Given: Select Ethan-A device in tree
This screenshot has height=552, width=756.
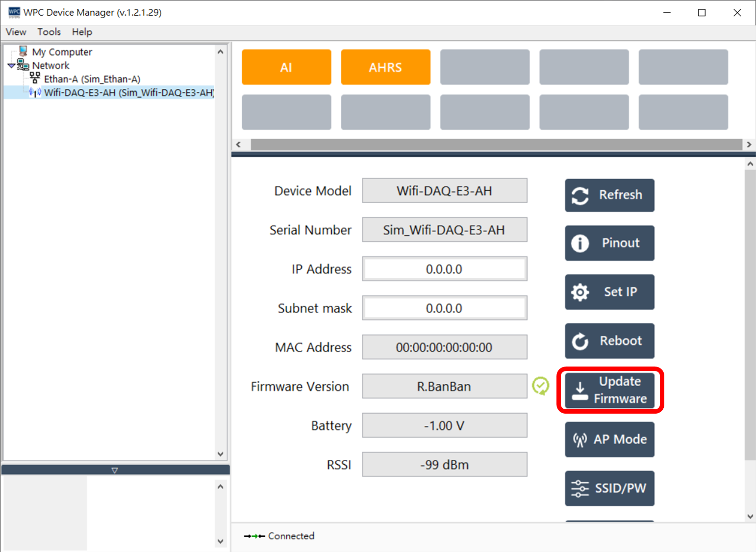Looking at the screenshot, I should pyautogui.click(x=92, y=79).
